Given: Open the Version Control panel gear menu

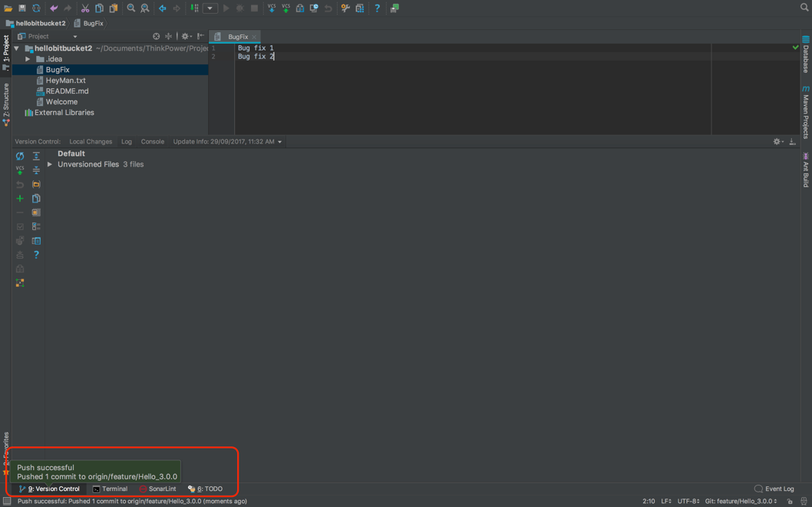Looking at the screenshot, I should click(x=777, y=142).
